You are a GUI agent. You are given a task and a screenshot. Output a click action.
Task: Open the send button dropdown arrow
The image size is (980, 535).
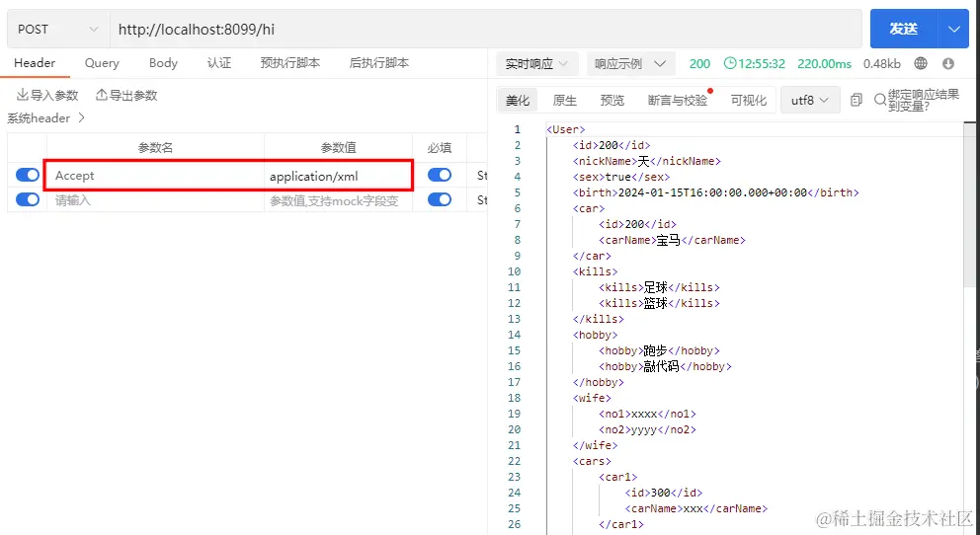[x=953, y=29]
